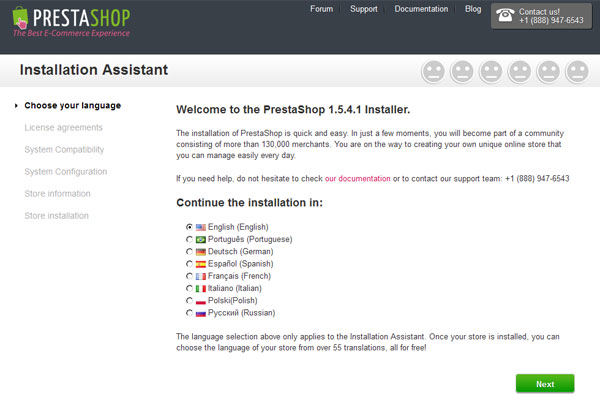Click the Italian flag next to Italiano
This screenshot has width=600, height=400.
[x=201, y=289]
